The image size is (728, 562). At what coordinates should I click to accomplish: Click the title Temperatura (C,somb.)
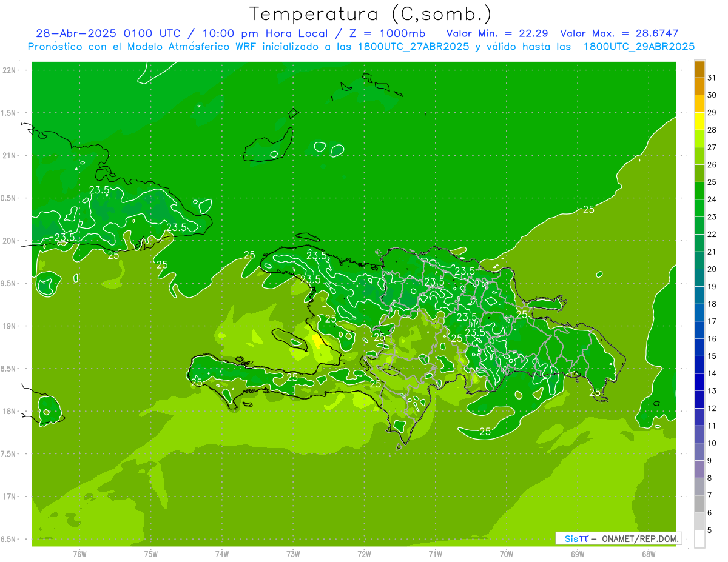(371, 15)
